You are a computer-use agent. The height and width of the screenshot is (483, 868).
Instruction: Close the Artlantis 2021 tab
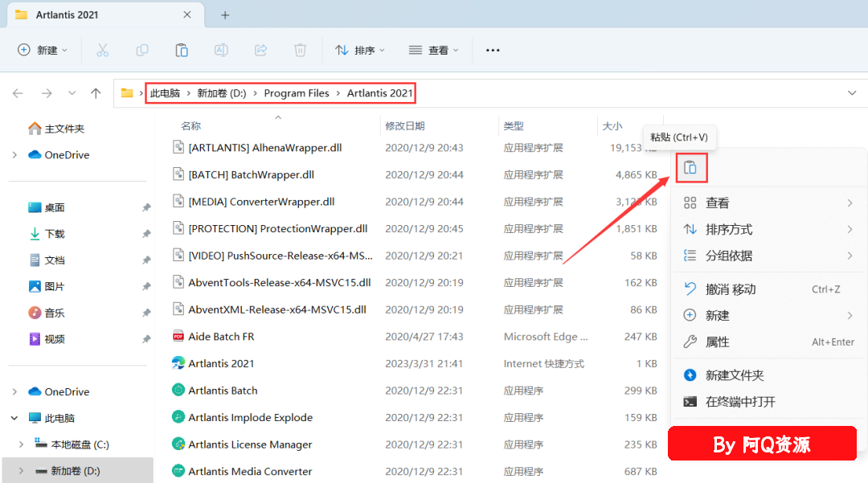187,14
